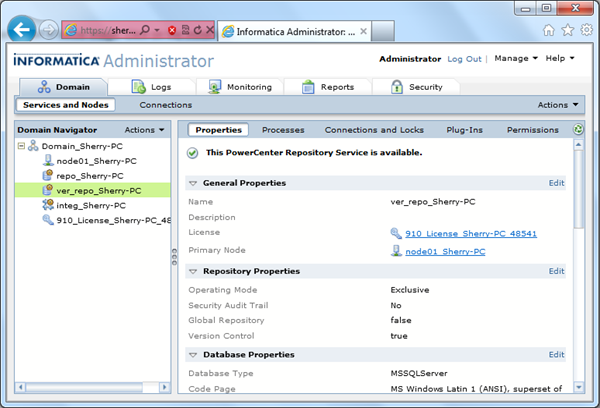The width and height of the screenshot is (600, 408).
Task: Select the Connections view
Action: click(x=166, y=105)
